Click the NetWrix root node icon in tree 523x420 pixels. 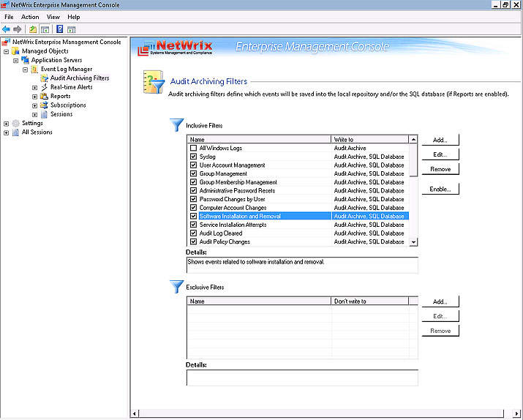tap(6, 42)
